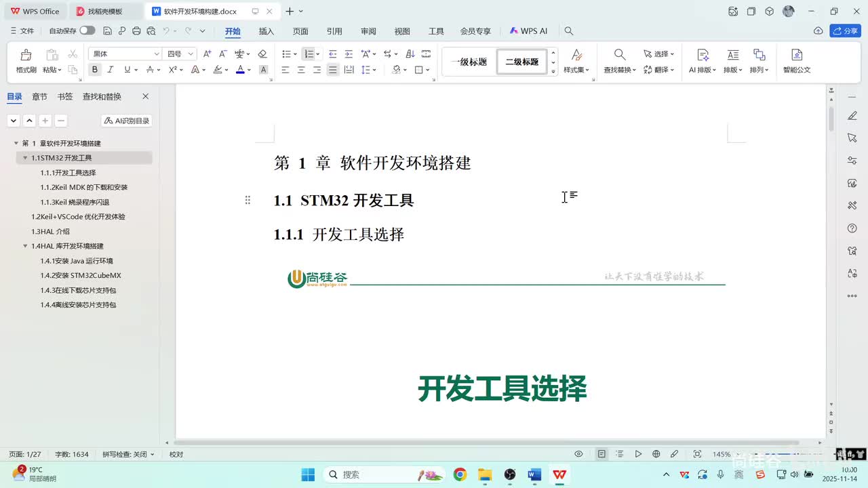Select the Format Painter (格式刷) tool
The image size is (868, 488).
[26, 61]
